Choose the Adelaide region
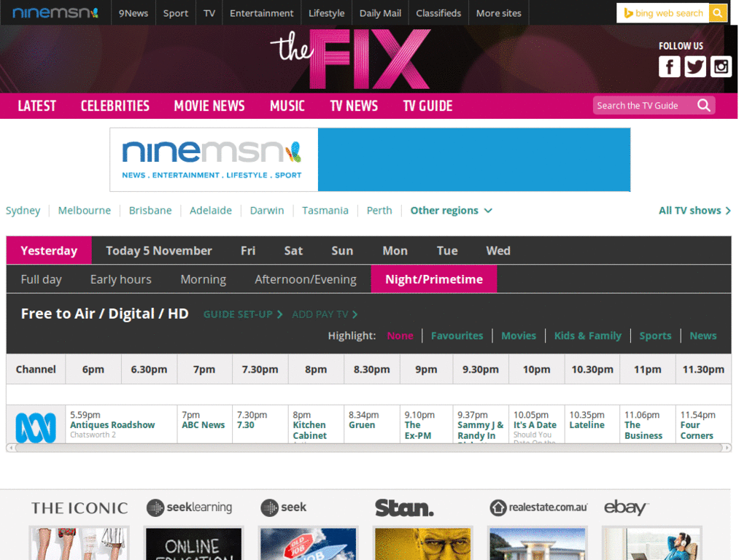Screen dimensions: 747x560 211,211
